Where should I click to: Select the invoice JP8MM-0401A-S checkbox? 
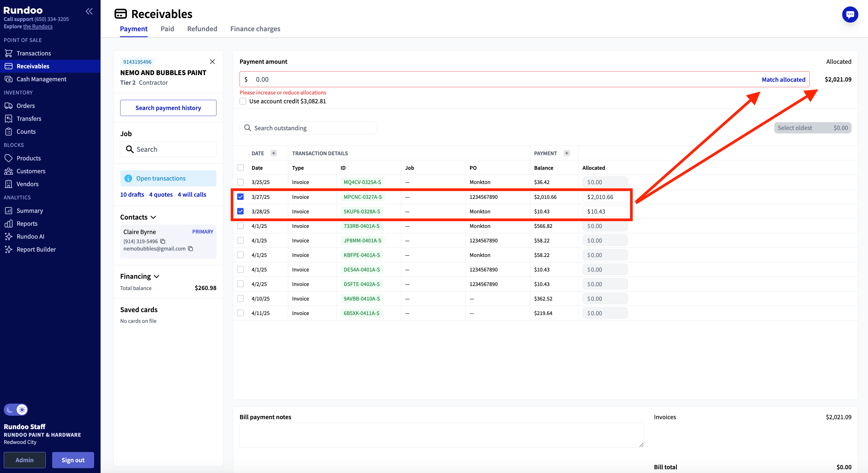240,240
